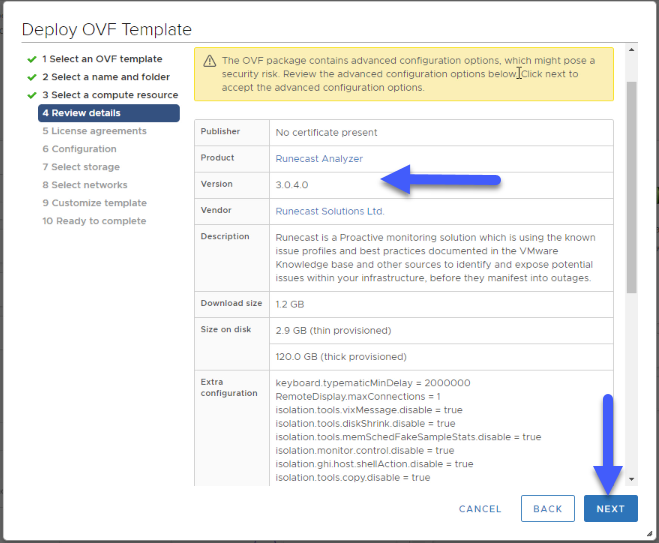The height and width of the screenshot is (543, 659).
Task: Click the warning triangle icon in the banner
Action: point(210,61)
